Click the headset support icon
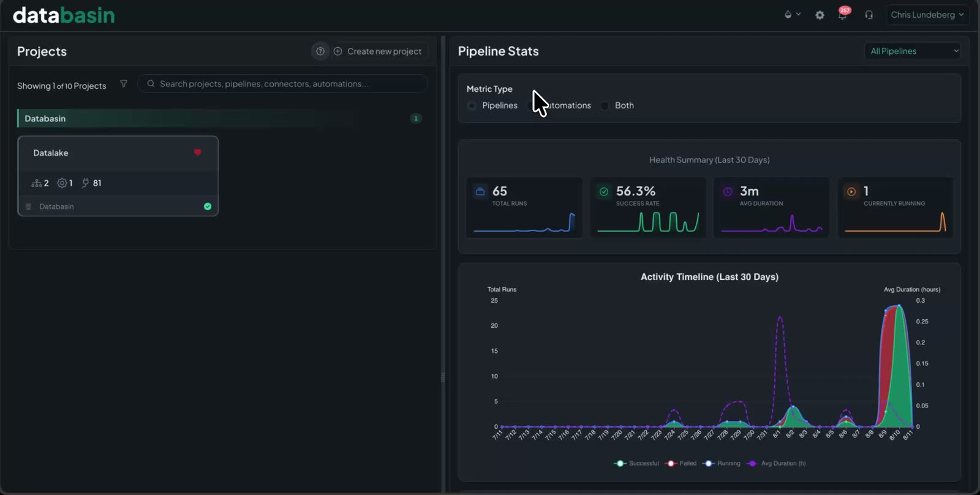Image resolution: width=980 pixels, height=495 pixels. tap(869, 15)
